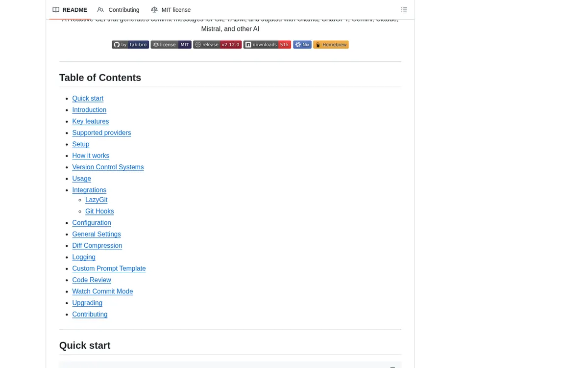Open the Code Review link

[x=92, y=280]
